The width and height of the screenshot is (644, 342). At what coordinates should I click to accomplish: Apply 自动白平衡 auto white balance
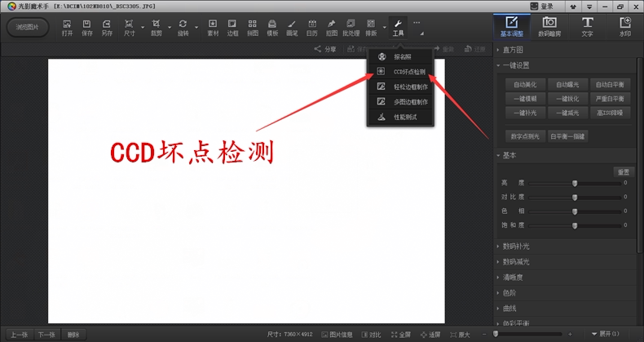click(x=610, y=85)
